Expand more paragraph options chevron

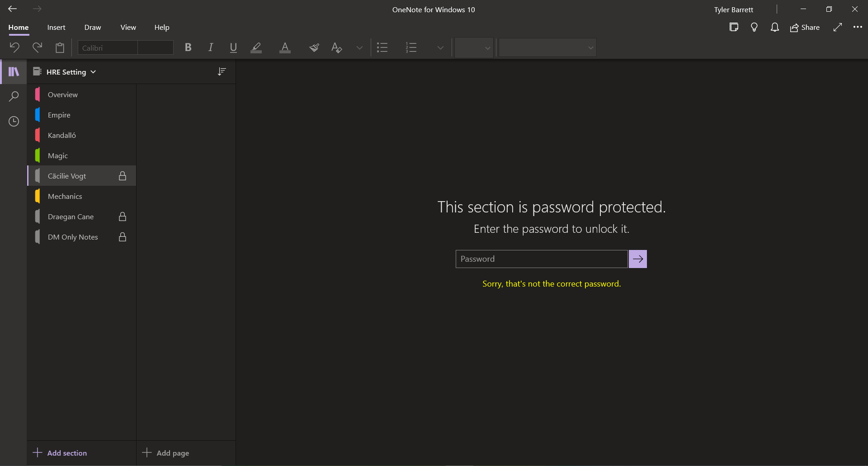click(440, 47)
